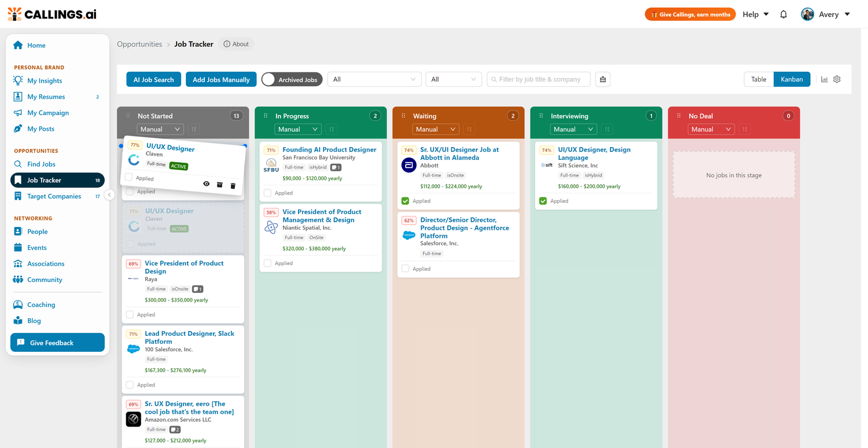
Task: Uncheck Applied on the Sift Science card
Action: point(543,201)
